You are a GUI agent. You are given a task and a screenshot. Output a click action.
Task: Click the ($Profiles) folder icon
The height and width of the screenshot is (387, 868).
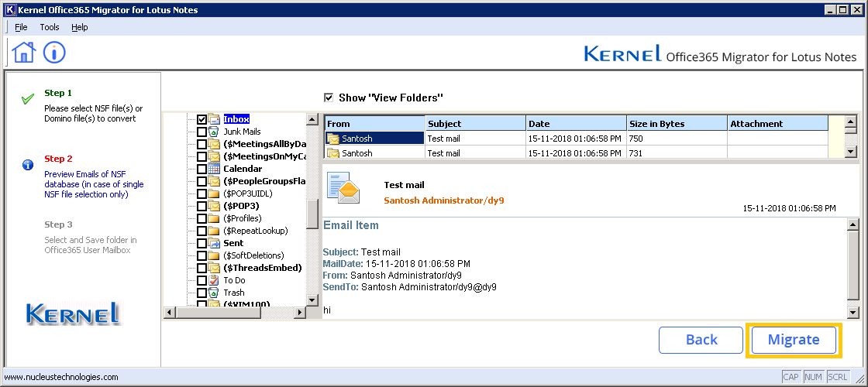pos(214,218)
